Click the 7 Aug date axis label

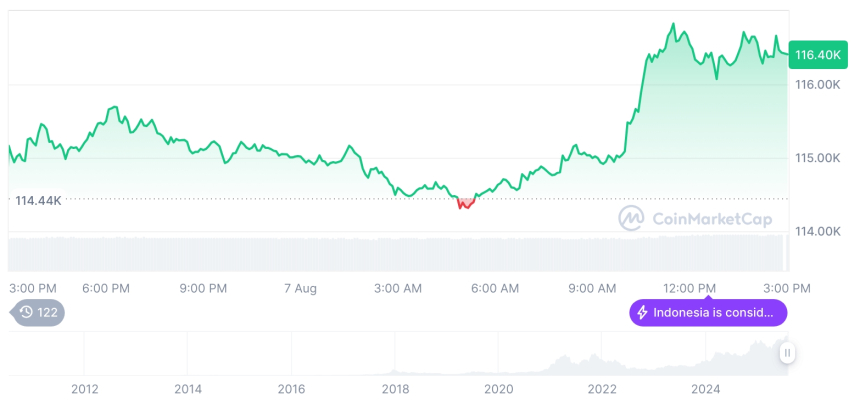(300, 288)
